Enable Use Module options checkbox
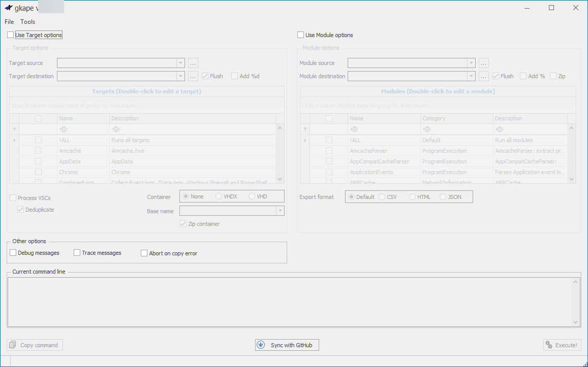This screenshot has height=367, width=588. [300, 35]
